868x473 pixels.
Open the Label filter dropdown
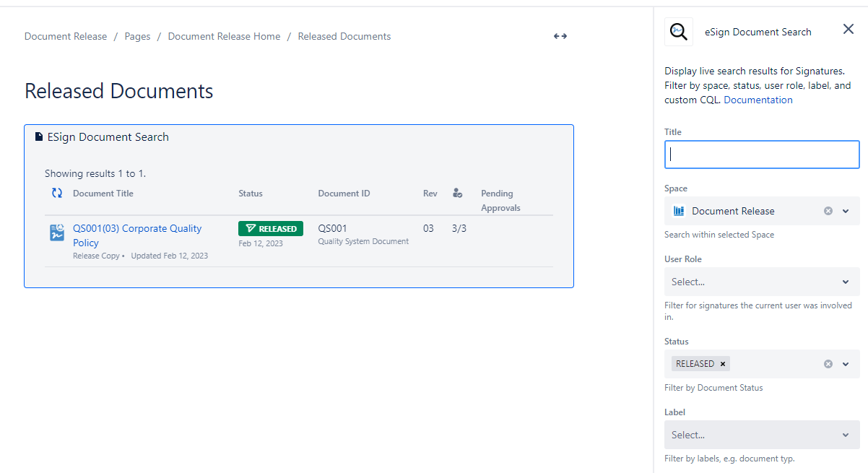(761, 435)
